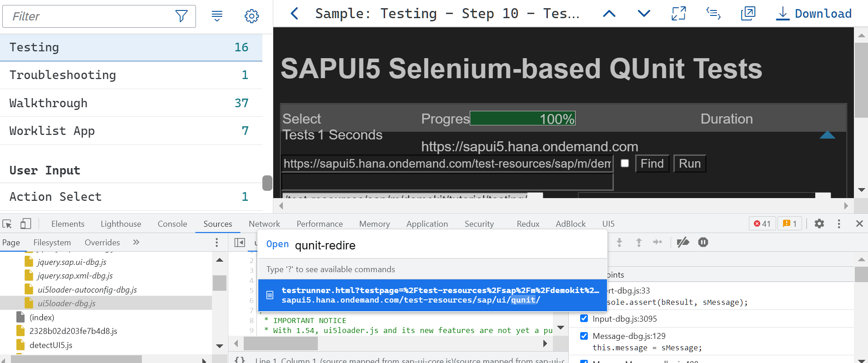Open the Worklist App category
The image size is (868, 363).
(131, 131)
